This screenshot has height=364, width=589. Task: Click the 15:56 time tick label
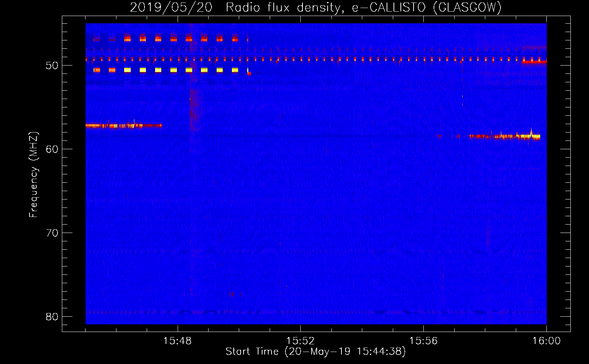tap(423, 341)
